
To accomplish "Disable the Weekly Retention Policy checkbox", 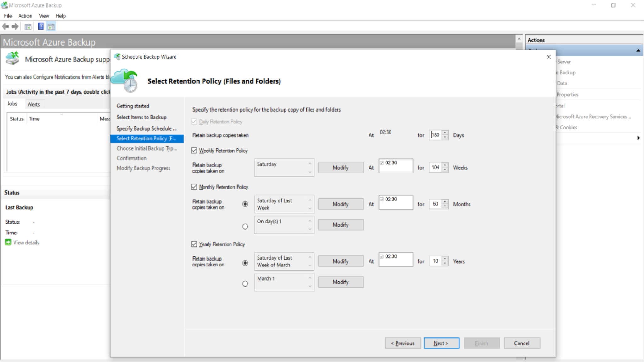I will tap(194, 151).
